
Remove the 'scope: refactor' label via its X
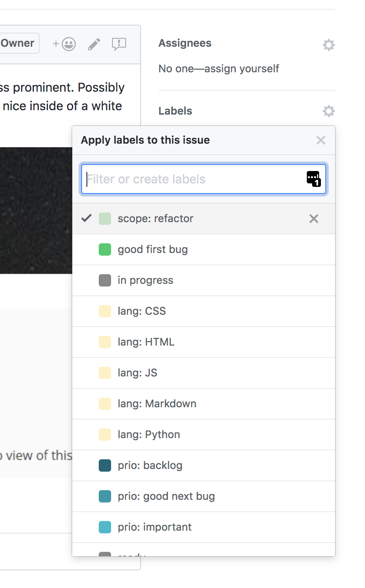[313, 219]
